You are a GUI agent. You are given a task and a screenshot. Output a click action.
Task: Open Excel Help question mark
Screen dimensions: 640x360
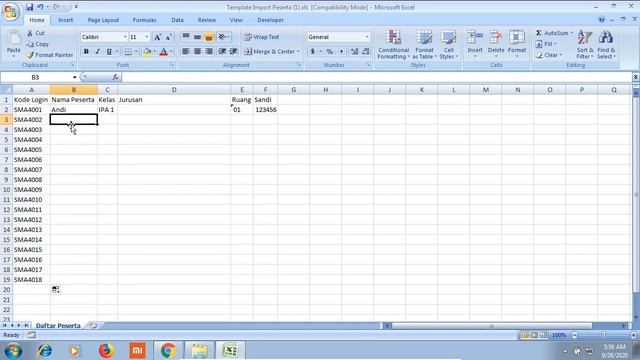pos(601,20)
